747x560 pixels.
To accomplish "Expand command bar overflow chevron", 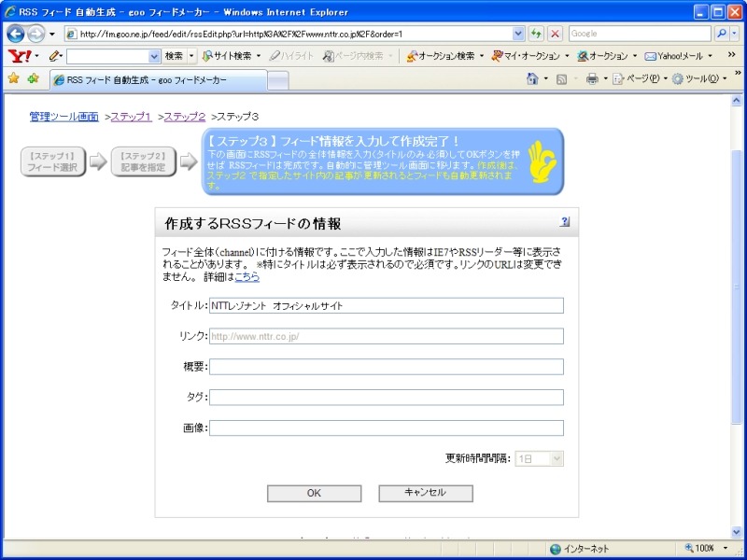I will coord(738,74).
